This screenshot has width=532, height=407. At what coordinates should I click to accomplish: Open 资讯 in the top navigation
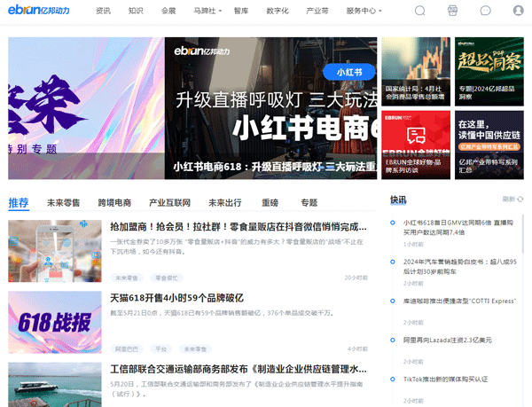103,11
